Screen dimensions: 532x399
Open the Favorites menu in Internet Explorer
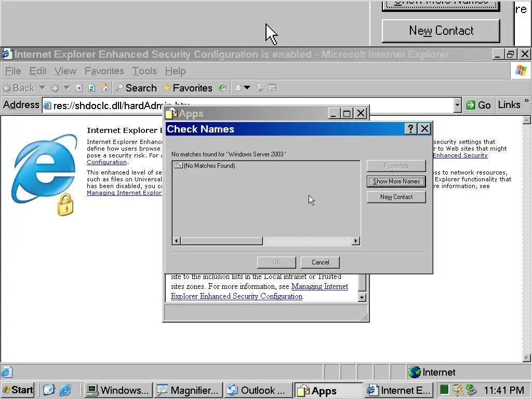(x=104, y=71)
